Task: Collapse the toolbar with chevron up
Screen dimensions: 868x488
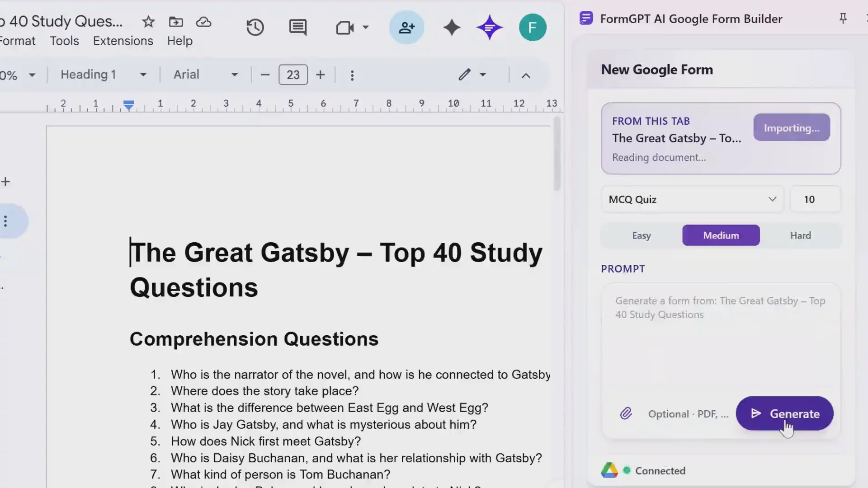Action: pyautogui.click(x=526, y=75)
